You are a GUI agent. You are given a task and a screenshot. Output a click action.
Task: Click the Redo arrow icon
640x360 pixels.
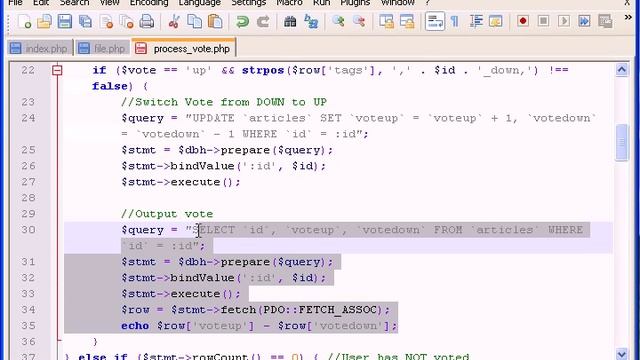(x=263, y=21)
